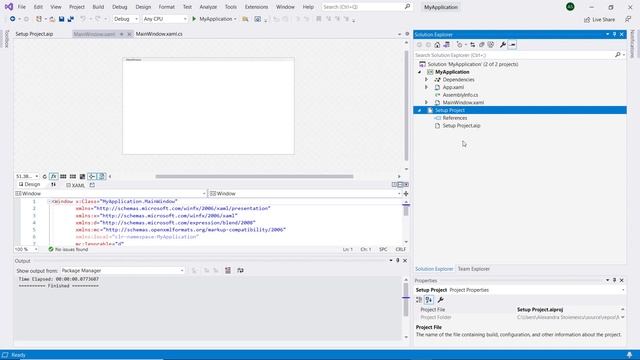Viewport: 640px width, 360px height.
Task: Open the File menu
Action: pos(22,7)
